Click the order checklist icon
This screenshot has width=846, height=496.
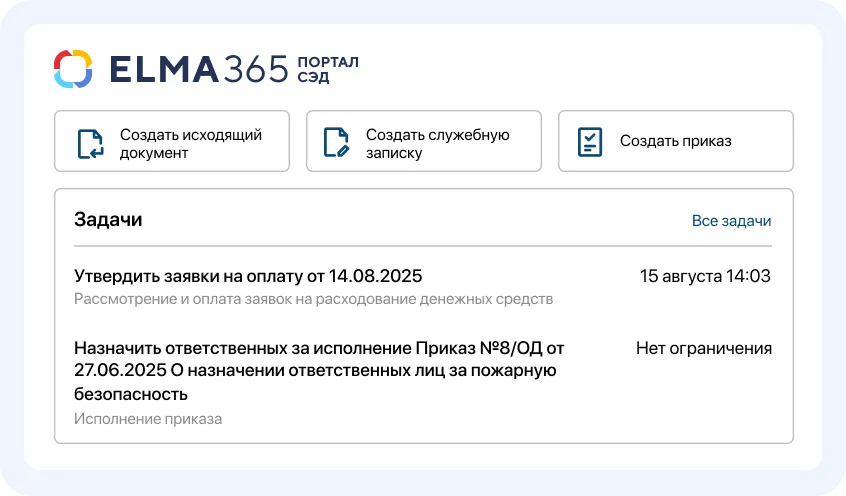click(x=591, y=141)
